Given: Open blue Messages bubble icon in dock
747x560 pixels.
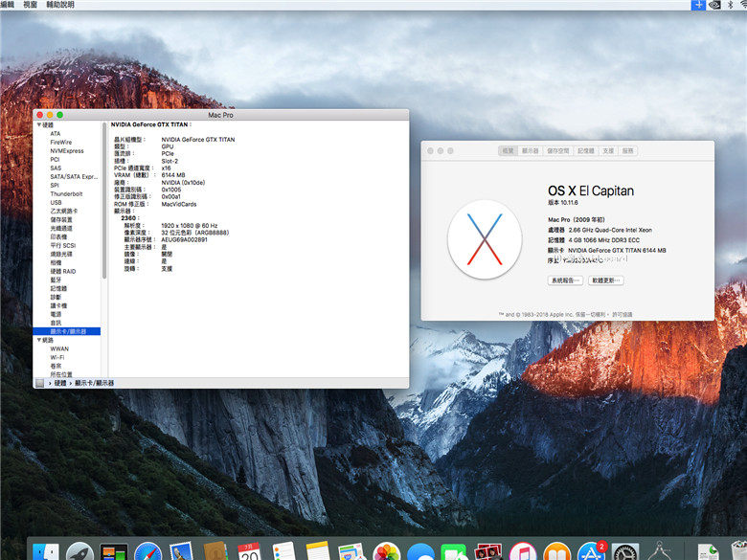Looking at the screenshot, I should tap(420, 553).
